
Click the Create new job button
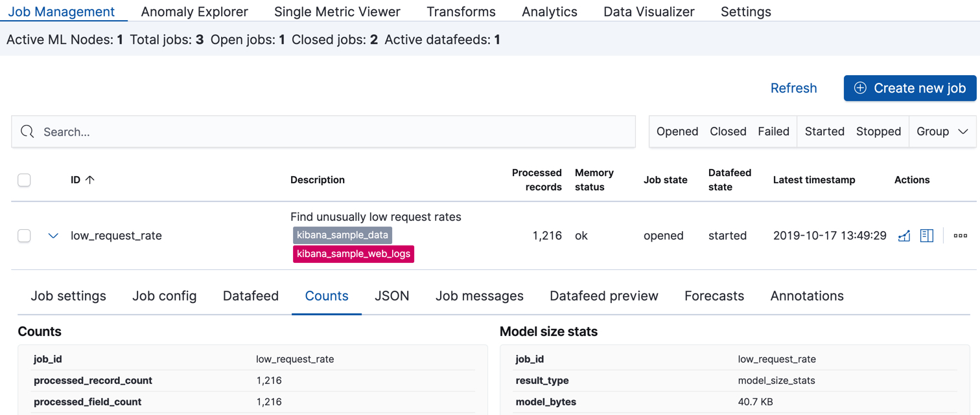pyautogui.click(x=909, y=88)
